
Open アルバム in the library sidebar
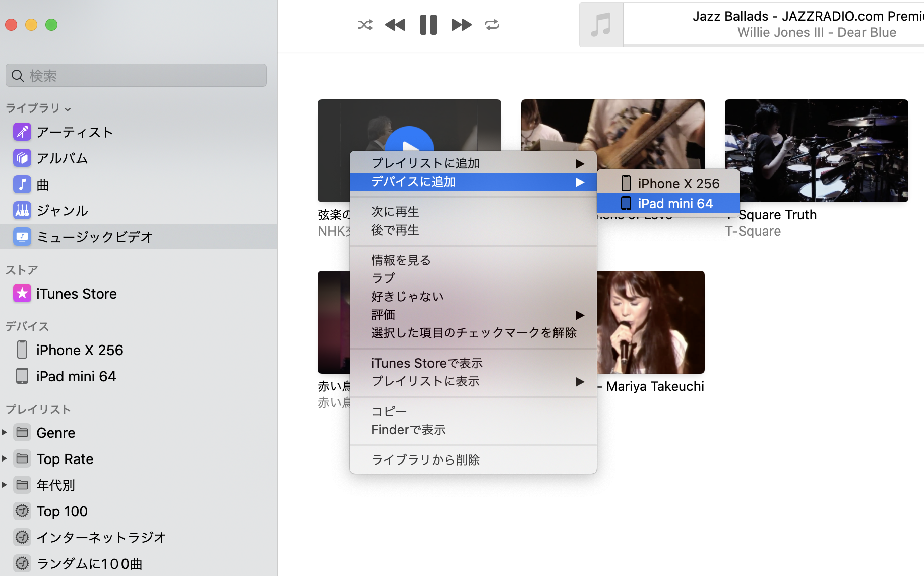(139, 158)
